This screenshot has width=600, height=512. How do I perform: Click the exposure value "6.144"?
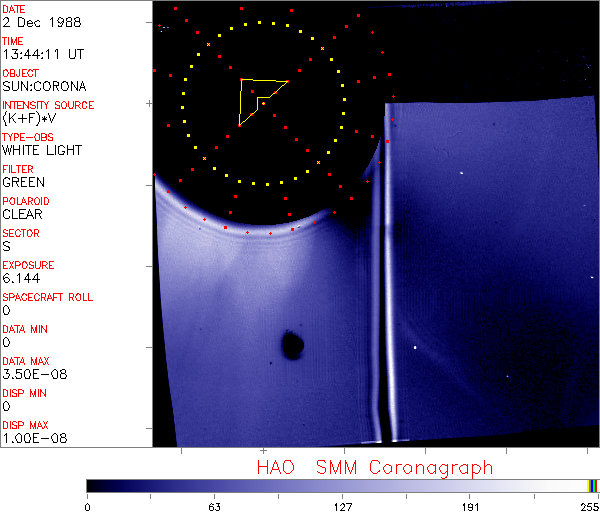click(x=21, y=278)
